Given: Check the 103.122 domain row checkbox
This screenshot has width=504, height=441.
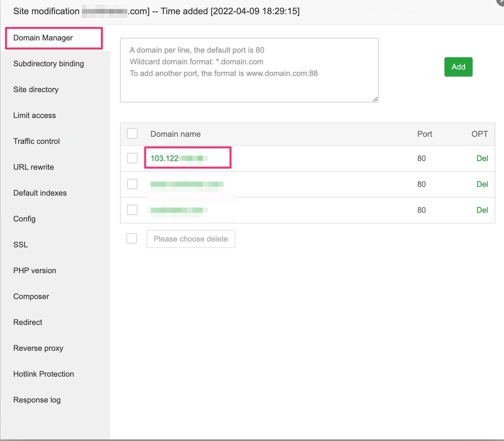Looking at the screenshot, I should [132, 158].
